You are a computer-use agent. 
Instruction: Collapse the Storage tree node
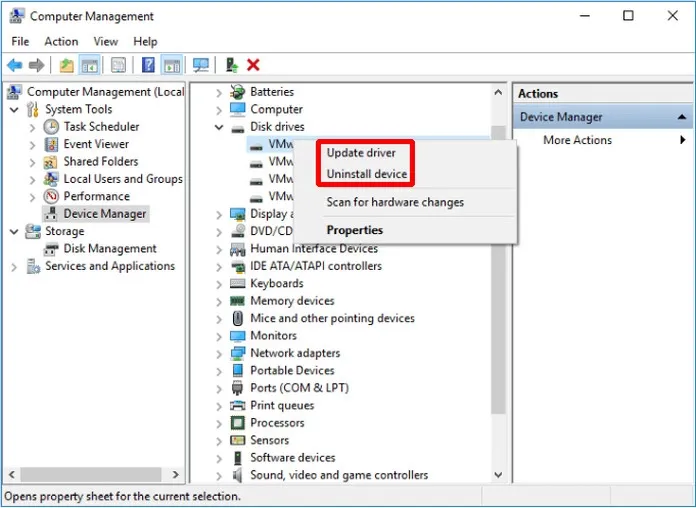[14, 231]
